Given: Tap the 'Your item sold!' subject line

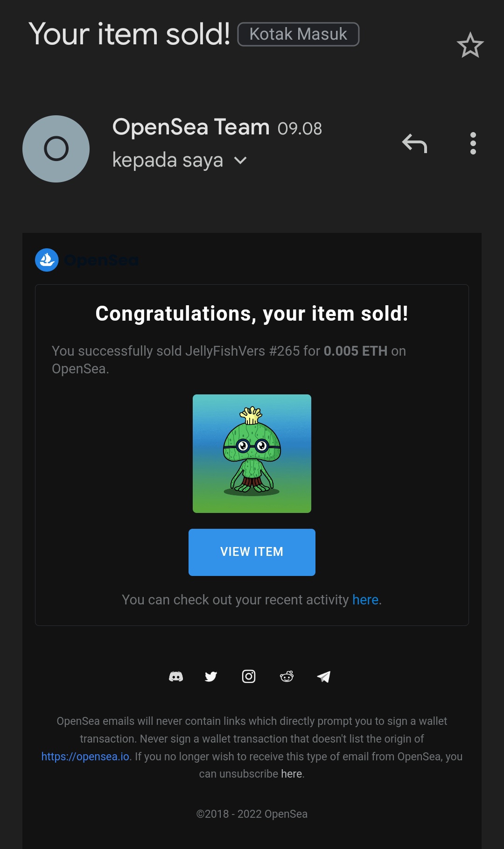Looking at the screenshot, I should pyautogui.click(x=129, y=34).
